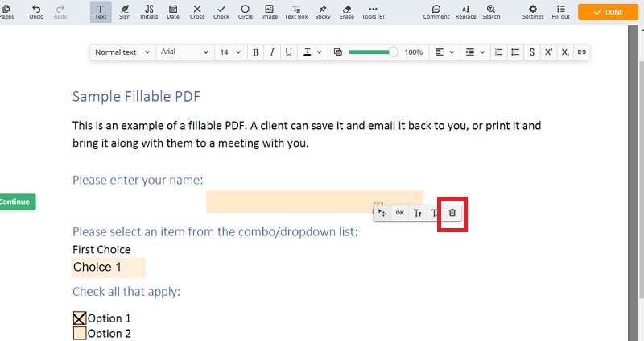Click the name input field
The width and height of the screenshot is (644, 341).
(314, 202)
